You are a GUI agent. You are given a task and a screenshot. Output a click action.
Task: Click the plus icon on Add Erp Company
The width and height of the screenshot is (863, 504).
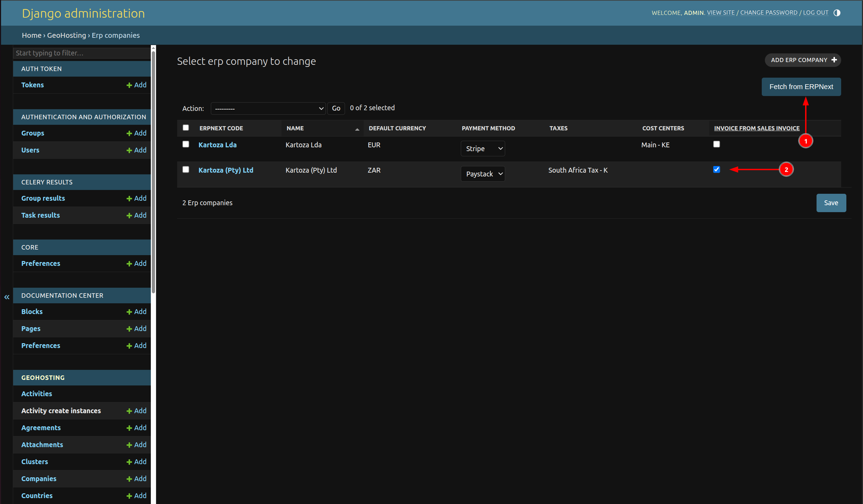click(834, 60)
